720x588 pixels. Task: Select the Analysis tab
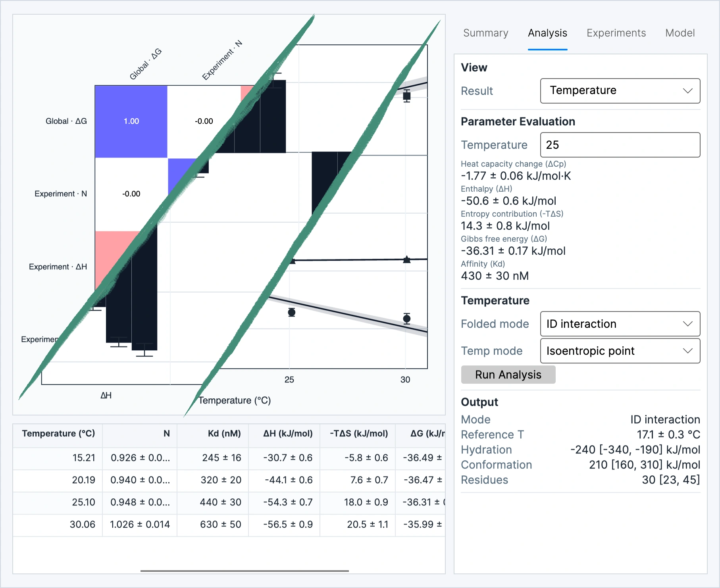coord(547,33)
